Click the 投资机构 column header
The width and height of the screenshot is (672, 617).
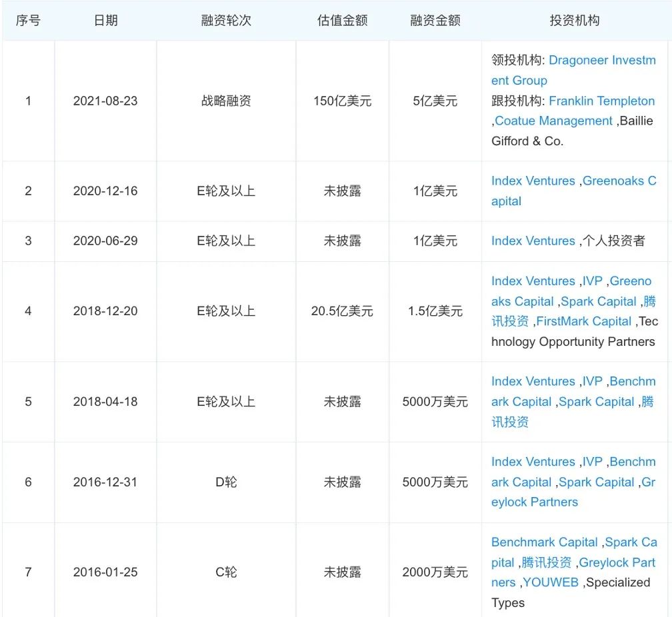[x=575, y=21]
